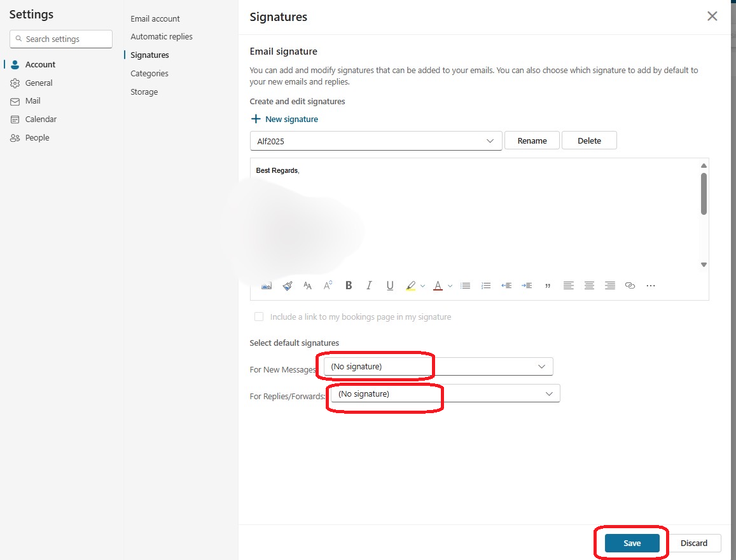
Task: Increase the text indent
Action: [x=527, y=285]
